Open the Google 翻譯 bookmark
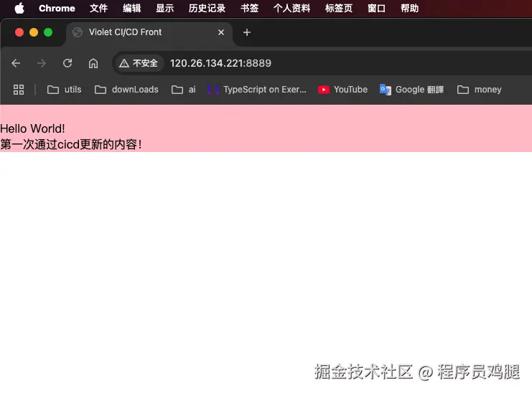 coord(411,90)
